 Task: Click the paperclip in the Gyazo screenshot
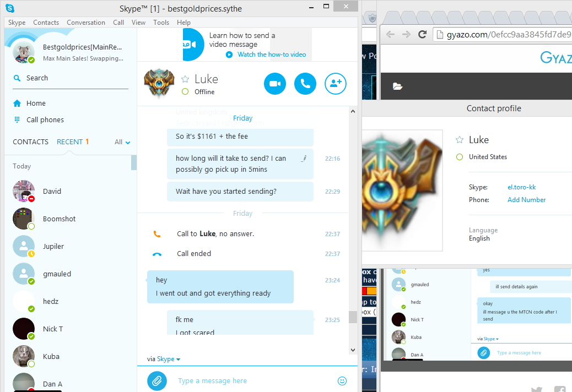[x=484, y=353]
